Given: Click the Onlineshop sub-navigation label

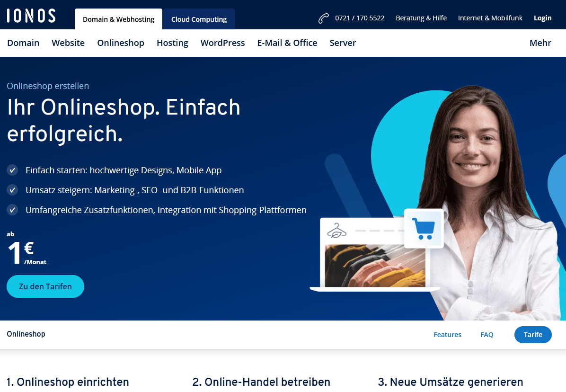Looking at the screenshot, I should (26, 334).
